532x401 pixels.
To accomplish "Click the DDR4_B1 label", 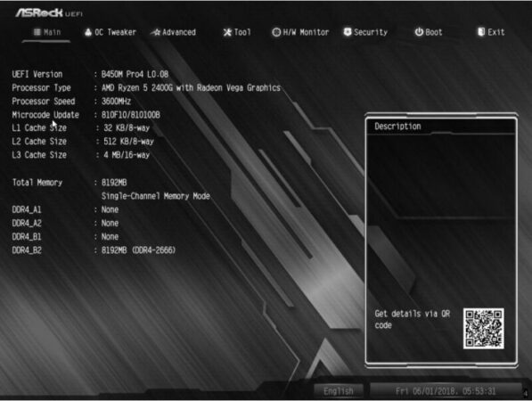I will coord(27,237).
